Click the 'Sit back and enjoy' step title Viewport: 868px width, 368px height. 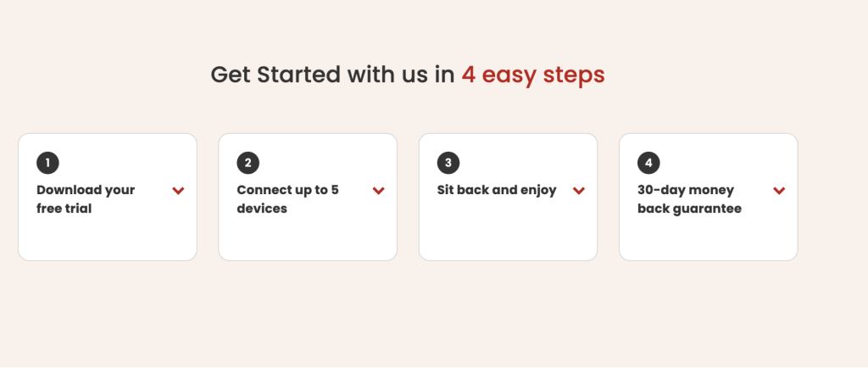pyautogui.click(x=497, y=190)
